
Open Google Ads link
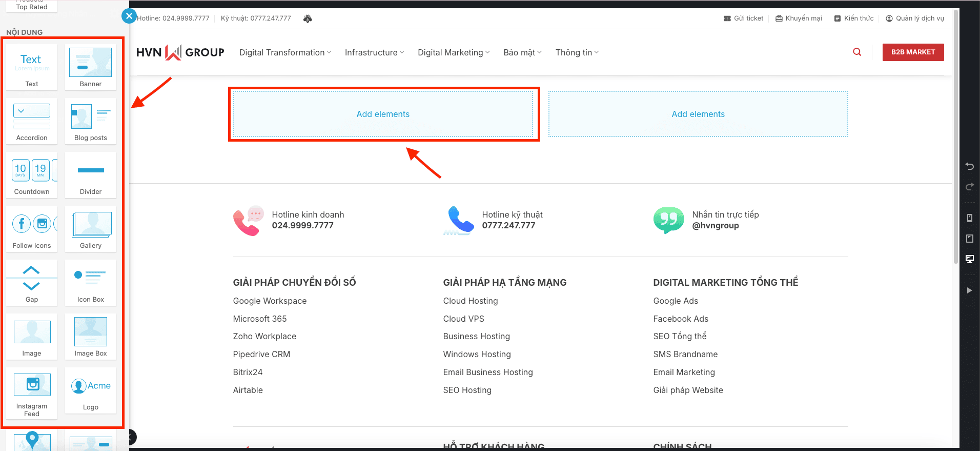coord(676,301)
